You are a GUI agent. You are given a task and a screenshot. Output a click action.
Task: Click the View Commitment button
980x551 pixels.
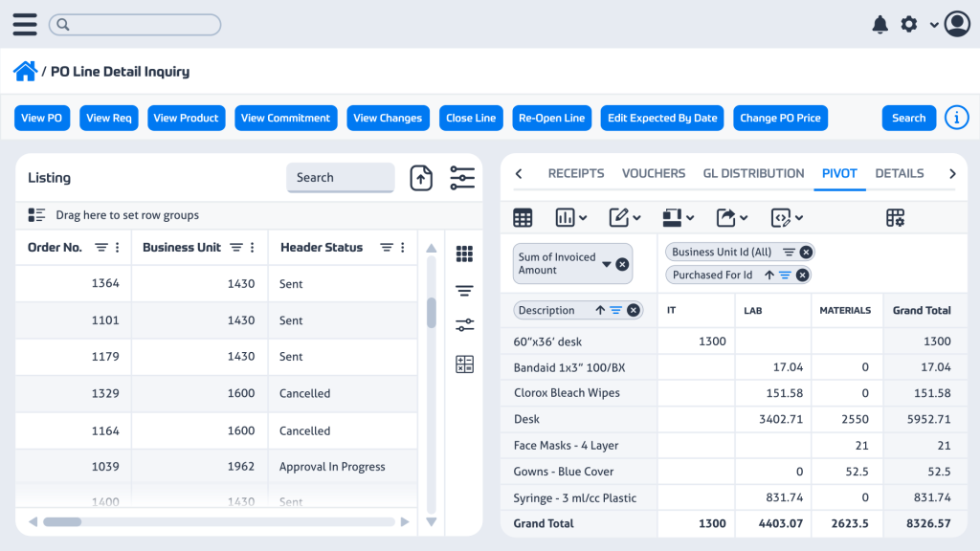click(285, 118)
